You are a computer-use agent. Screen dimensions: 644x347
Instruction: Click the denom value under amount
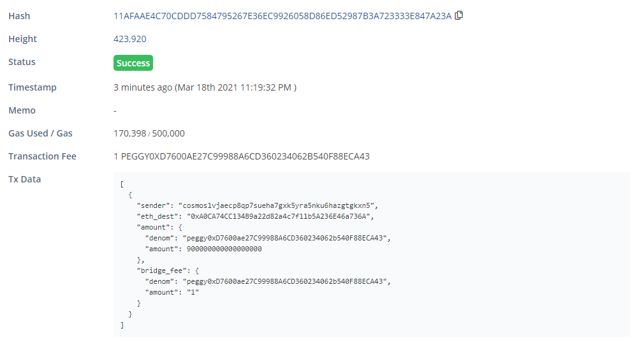coord(286,238)
